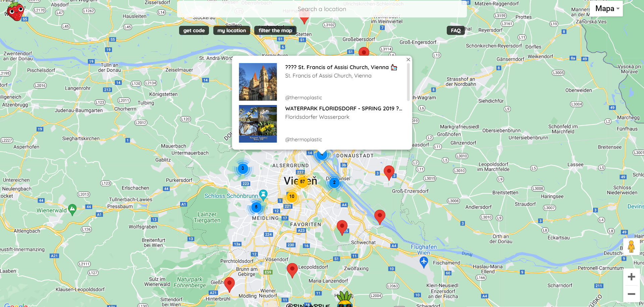
Task: Click the pineapple marker icon
Action: coord(345,300)
